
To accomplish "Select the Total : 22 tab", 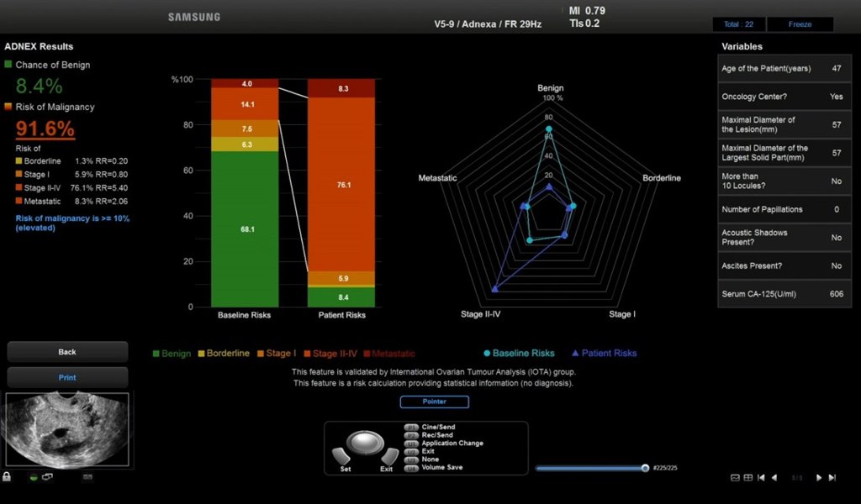I will point(738,24).
